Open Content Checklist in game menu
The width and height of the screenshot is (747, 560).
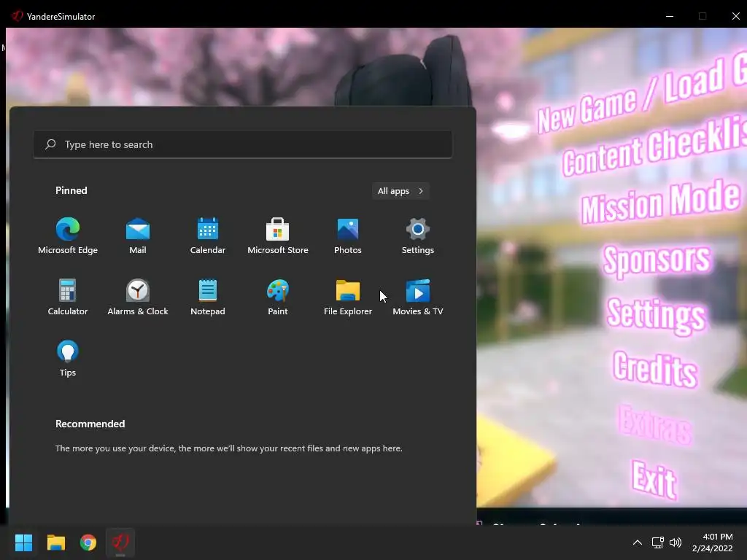[x=654, y=147]
